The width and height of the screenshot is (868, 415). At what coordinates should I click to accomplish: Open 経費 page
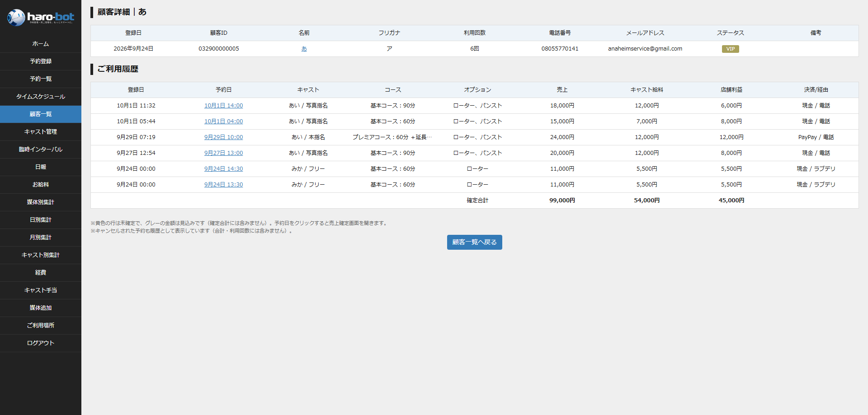[x=41, y=273]
